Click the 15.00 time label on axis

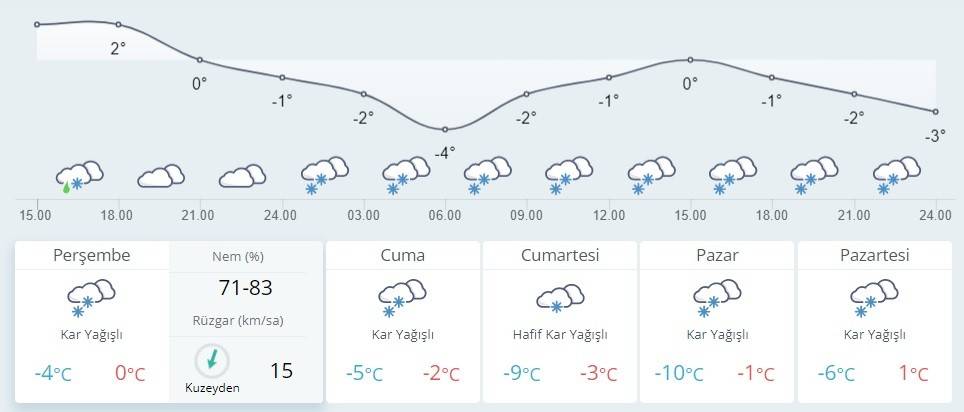point(35,214)
